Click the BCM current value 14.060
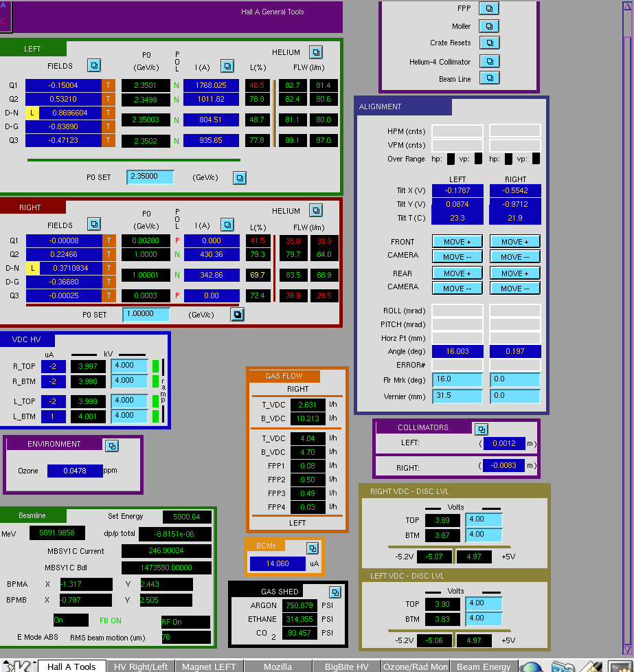The image size is (634, 672). (278, 563)
